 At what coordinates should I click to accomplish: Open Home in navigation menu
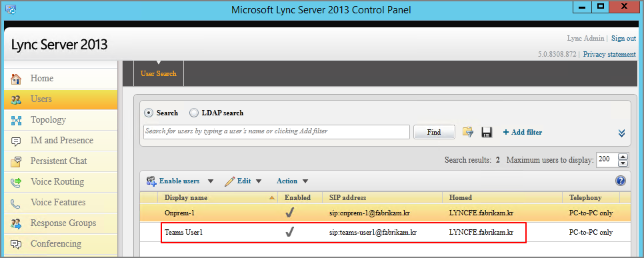(x=61, y=79)
